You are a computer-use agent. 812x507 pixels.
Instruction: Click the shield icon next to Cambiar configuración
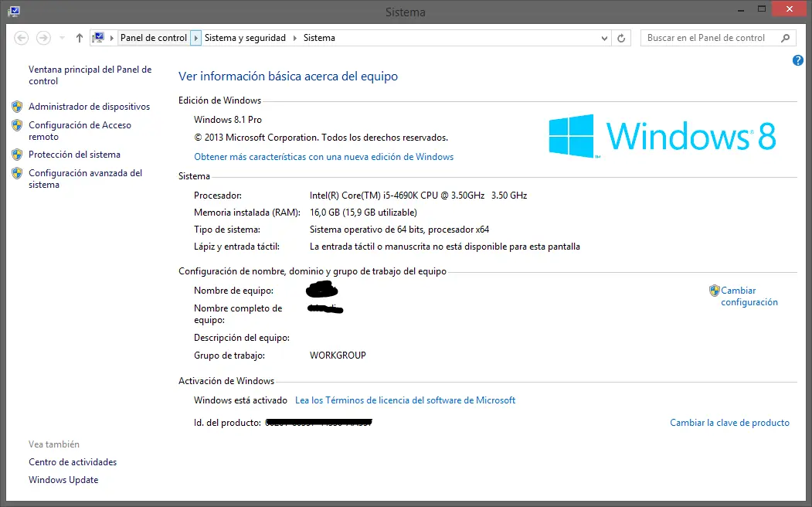[715, 291]
